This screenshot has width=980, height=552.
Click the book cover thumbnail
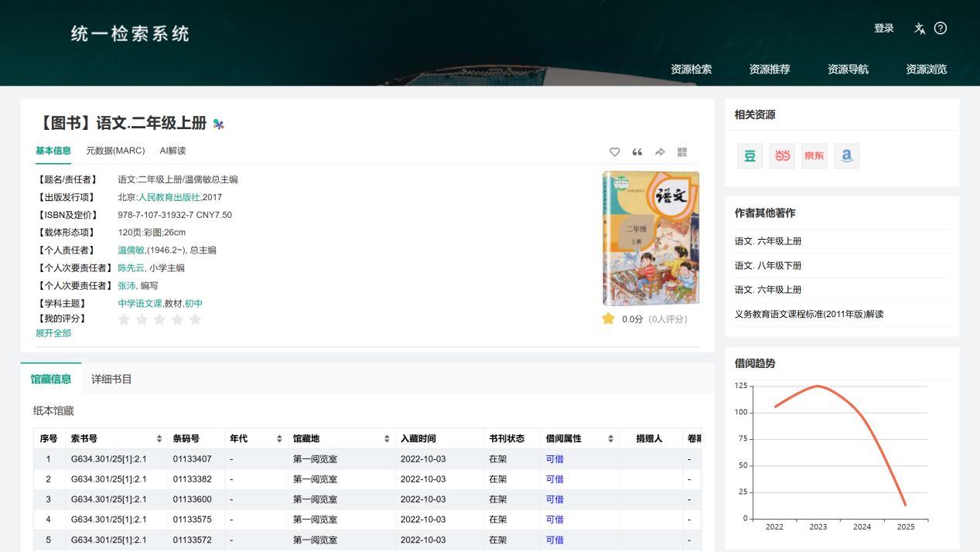tap(650, 239)
